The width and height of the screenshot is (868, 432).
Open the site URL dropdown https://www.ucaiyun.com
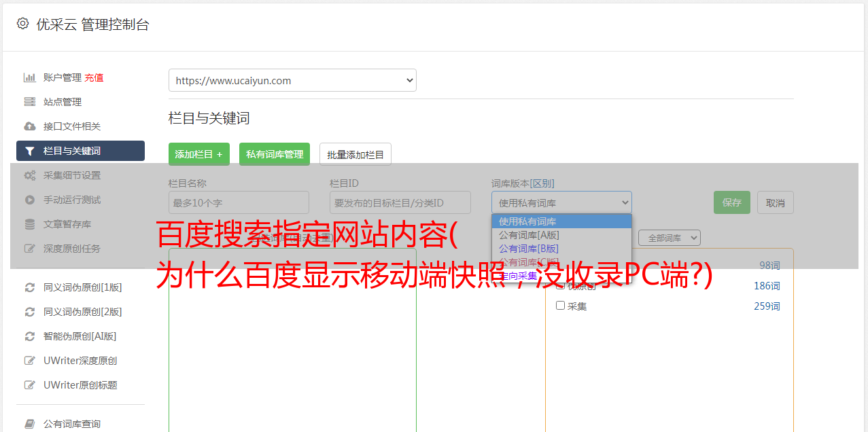click(292, 80)
